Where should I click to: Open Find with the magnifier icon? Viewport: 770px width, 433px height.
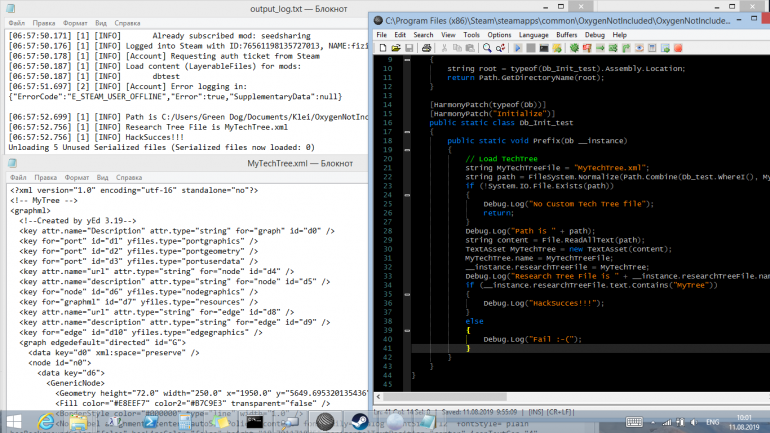point(487,48)
